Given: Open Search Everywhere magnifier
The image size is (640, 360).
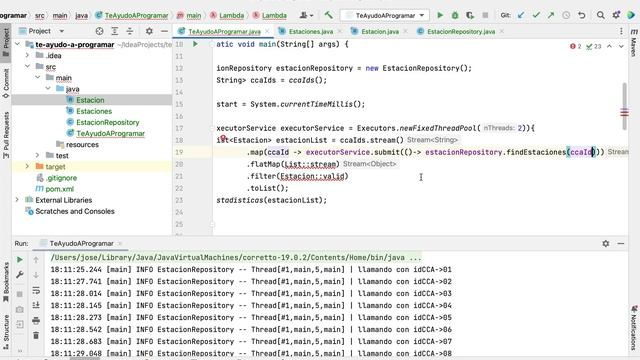Looking at the screenshot, I should click(600, 16).
